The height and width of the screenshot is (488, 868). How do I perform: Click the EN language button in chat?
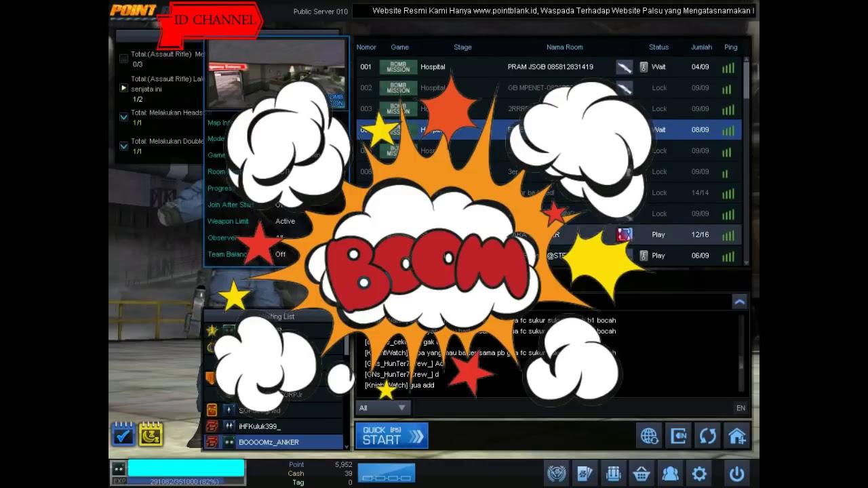741,408
